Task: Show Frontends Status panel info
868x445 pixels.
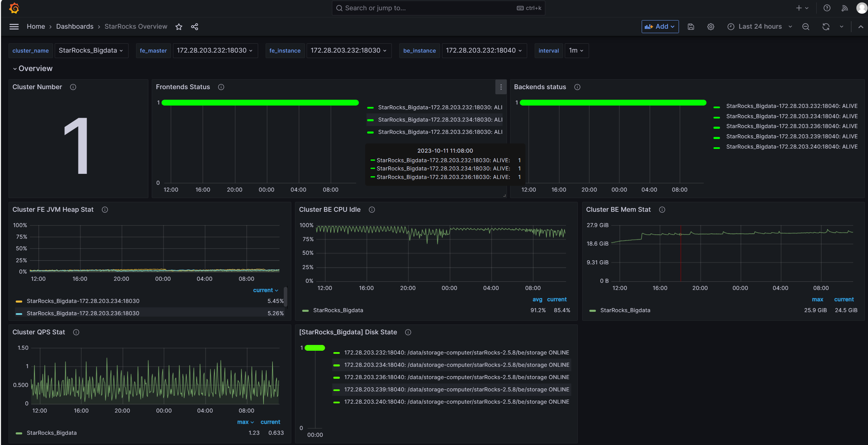Action: (221, 87)
